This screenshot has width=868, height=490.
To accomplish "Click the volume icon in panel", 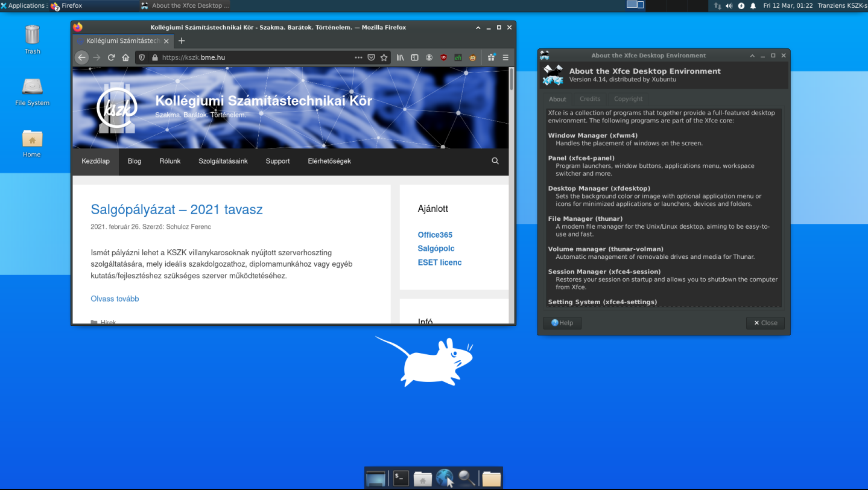I will click(729, 5).
